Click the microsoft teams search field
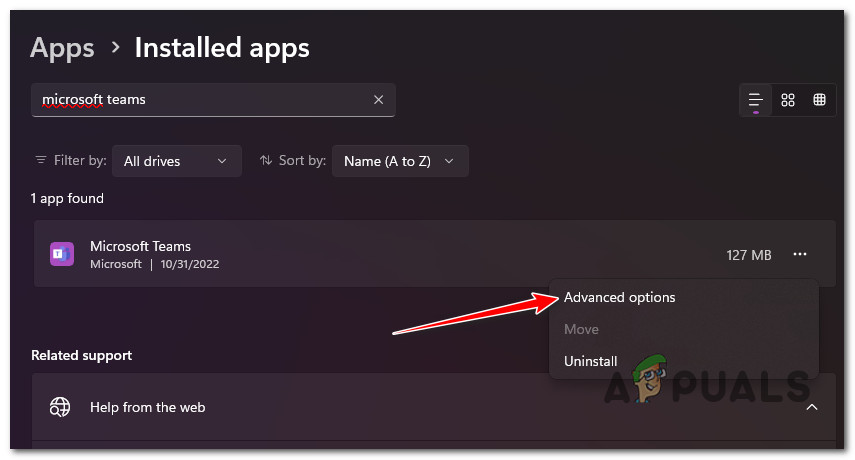This screenshot has width=855, height=460. pos(213,100)
